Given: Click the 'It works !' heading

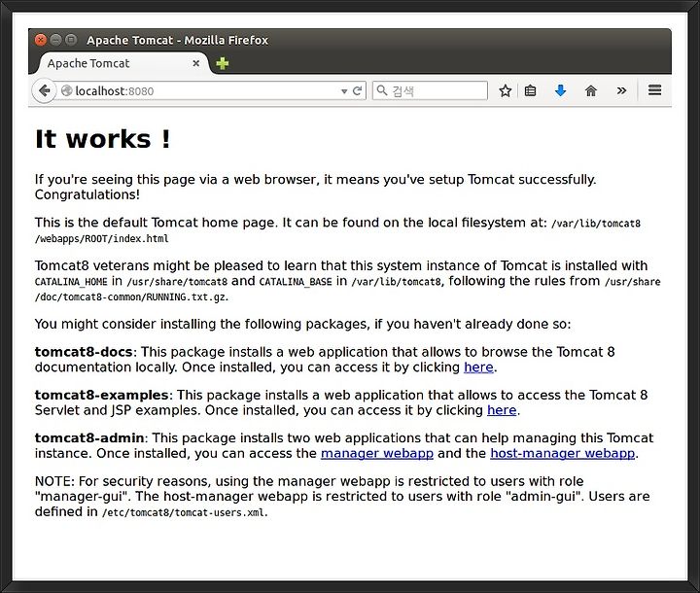Looking at the screenshot, I should point(103,139).
